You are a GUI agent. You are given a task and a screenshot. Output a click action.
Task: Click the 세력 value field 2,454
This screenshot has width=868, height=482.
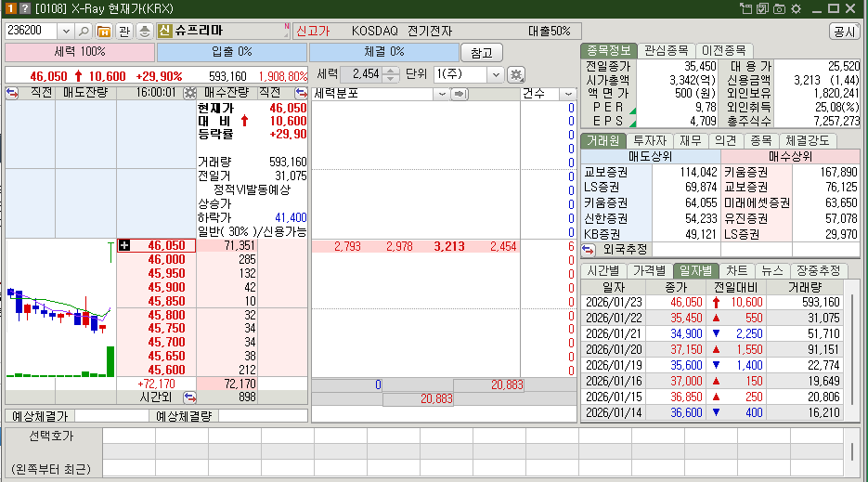[361, 74]
